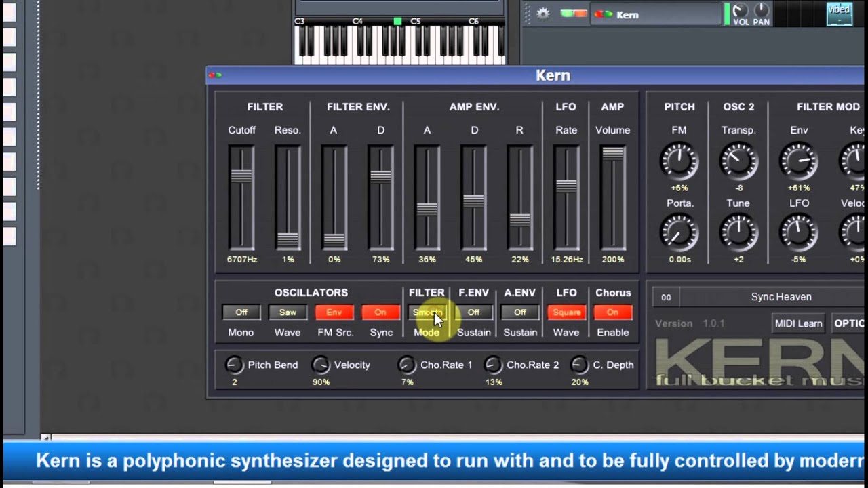
Task: Click the Kern track name button
Action: tap(654, 14)
